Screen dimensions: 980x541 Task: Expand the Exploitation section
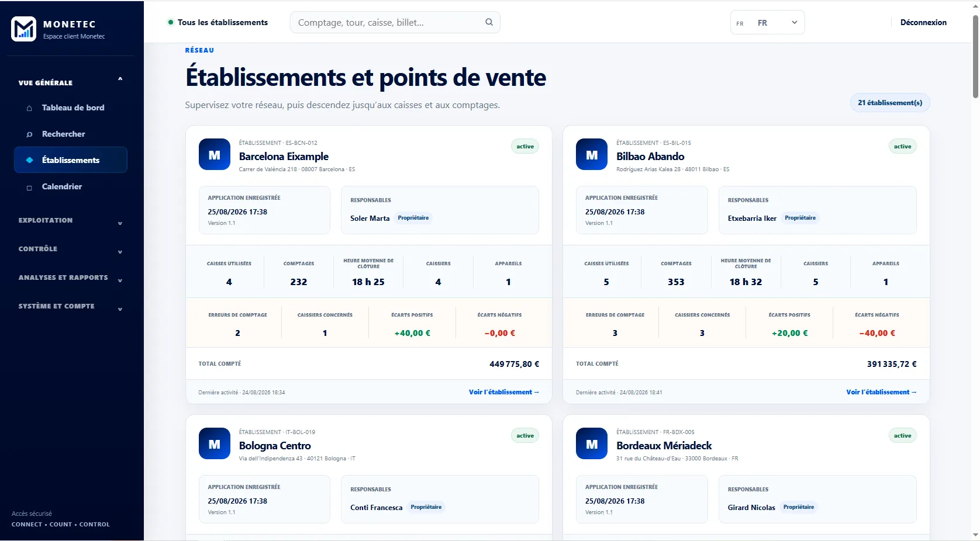pos(71,221)
